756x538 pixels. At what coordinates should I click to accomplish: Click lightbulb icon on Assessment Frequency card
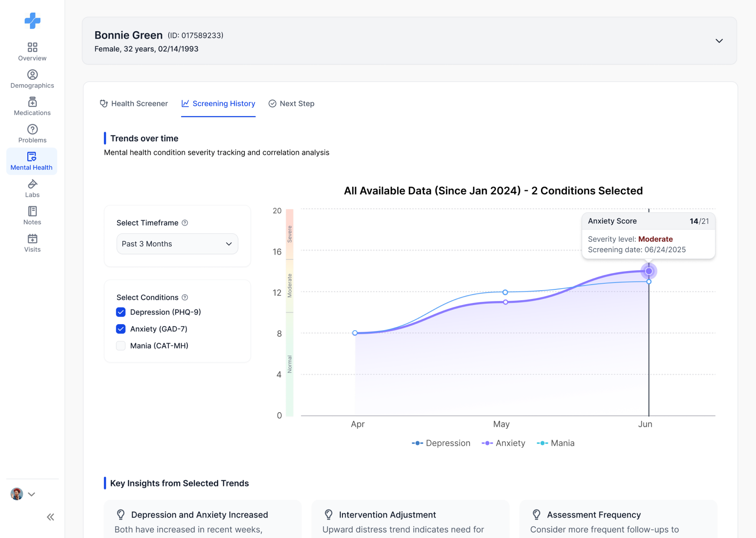coord(536,515)
